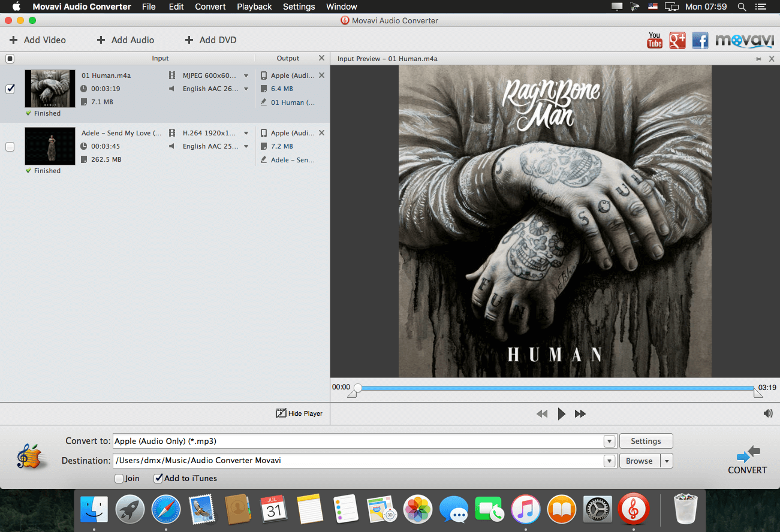
Task: Open the Convert to format dropdown
Action: click(609, 440)
